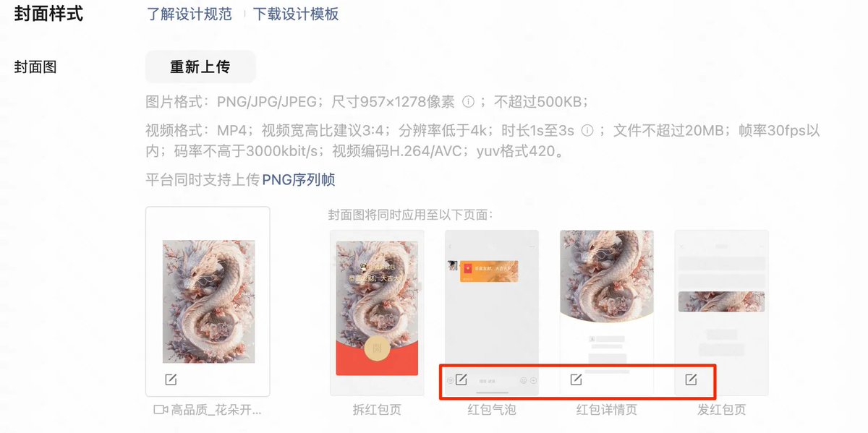The height and width of the screenshot is (433, 868).
Task: Click edit icon on 红包气泡 preview
Action: click(461, 380)
